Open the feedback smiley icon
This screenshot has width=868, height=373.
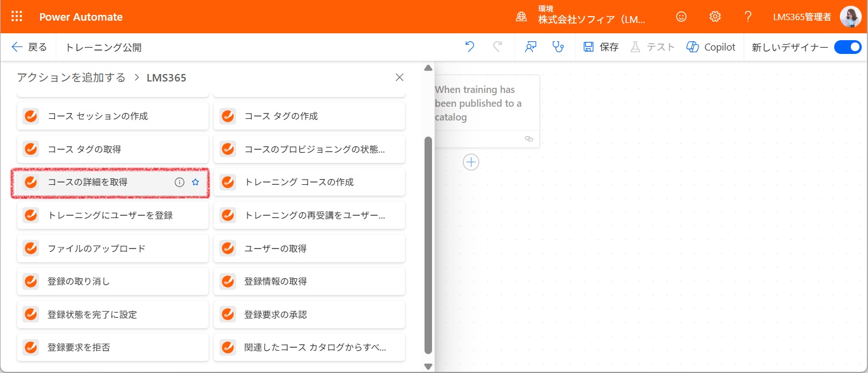tap(681, 17)
